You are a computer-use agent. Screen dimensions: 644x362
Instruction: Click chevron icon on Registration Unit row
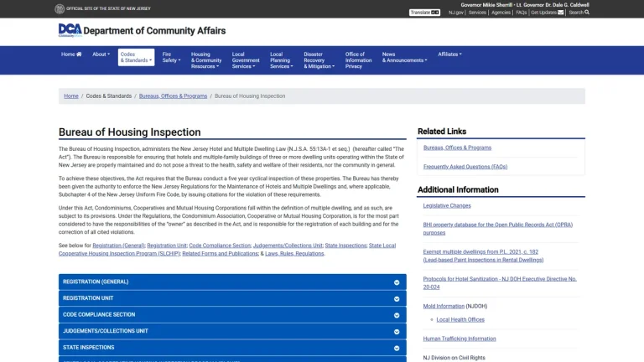[397, 299]
